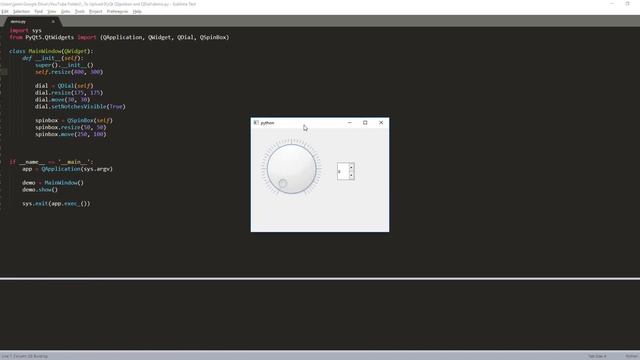
Task: Open the Preferences menu
Action: [x=117, y=11]
